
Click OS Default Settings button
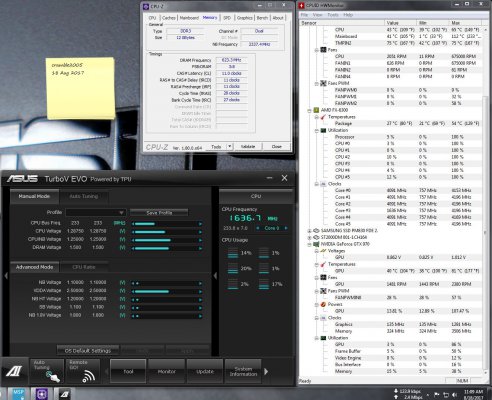[88, 351]
